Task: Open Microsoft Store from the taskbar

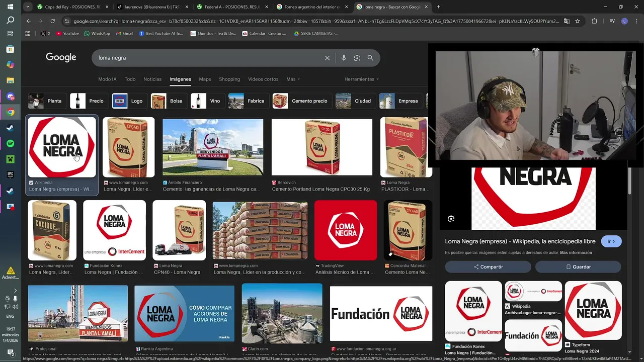Action: coord(11,49)
